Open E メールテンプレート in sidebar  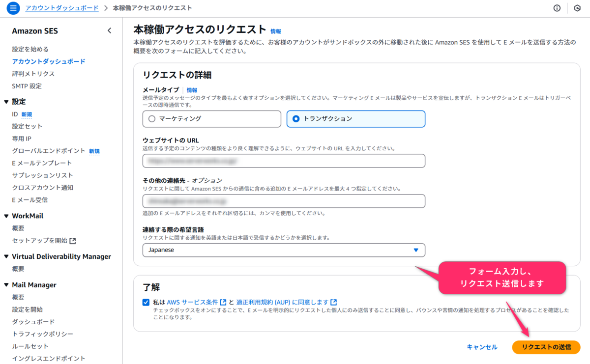point(42,163)
